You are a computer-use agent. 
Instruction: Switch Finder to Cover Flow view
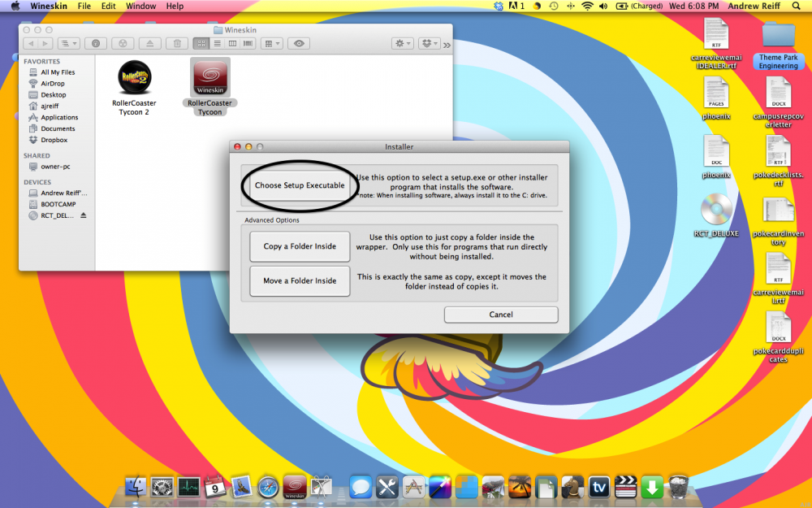pyautogui.click(x=246, y=43)
